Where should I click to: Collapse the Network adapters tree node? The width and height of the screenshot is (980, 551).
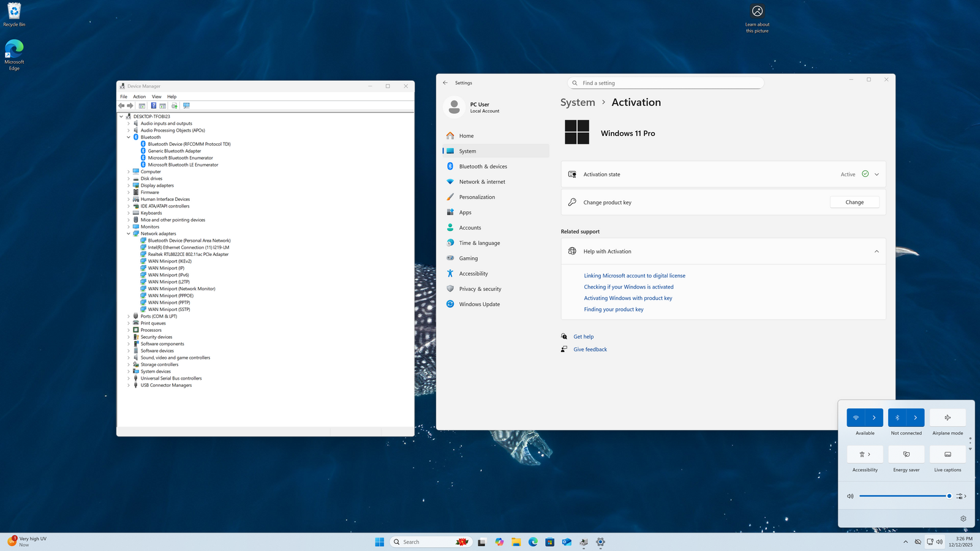tap(129, 234)
